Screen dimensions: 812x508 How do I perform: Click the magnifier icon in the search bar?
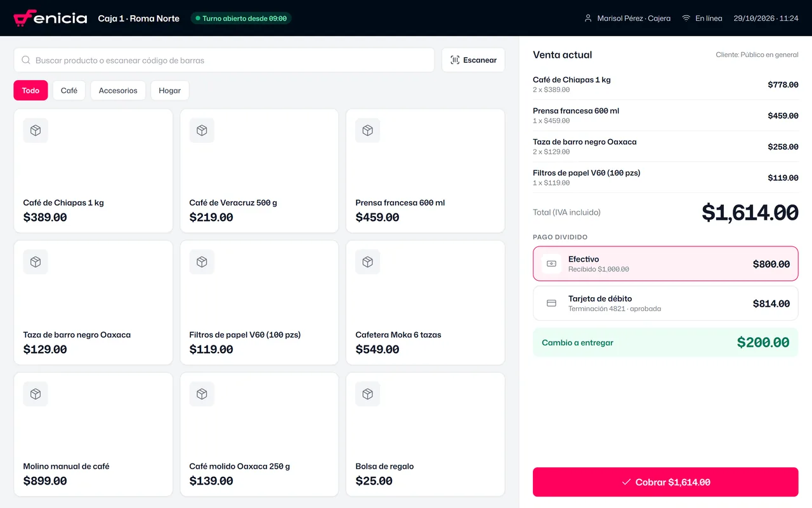[x=26, y=60]
